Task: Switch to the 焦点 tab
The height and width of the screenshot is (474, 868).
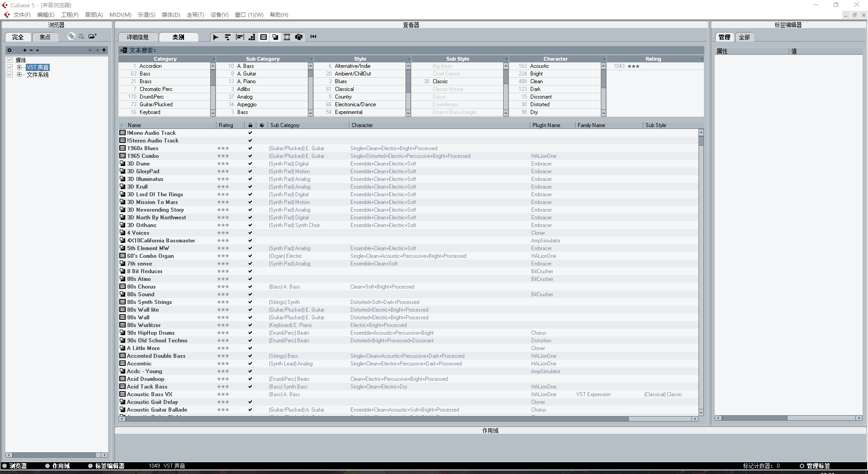Action: click(x=45, y=37)
